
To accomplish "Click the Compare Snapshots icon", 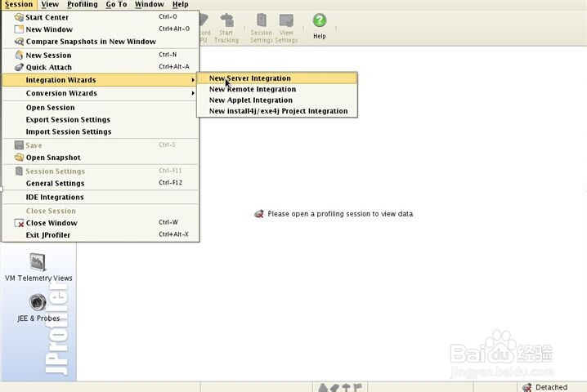I will pyautogui.click(x=19, y=42).
